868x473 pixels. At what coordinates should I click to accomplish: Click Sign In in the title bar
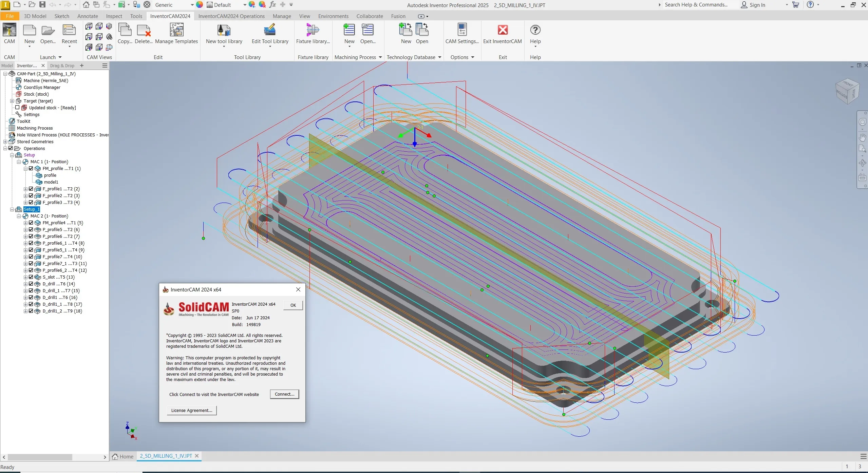point(753,5)
